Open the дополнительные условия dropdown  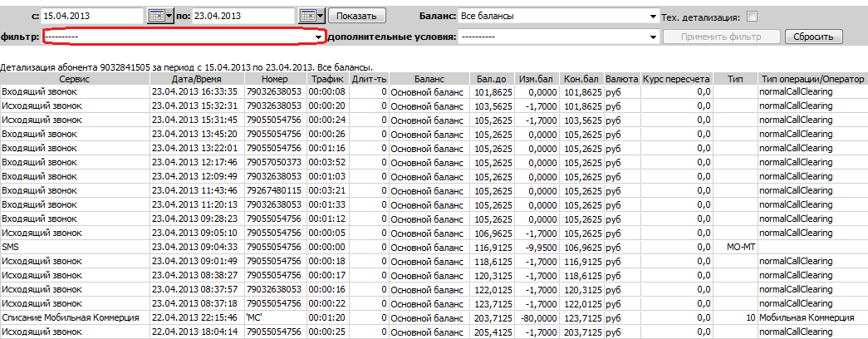(x=558, y=37)
